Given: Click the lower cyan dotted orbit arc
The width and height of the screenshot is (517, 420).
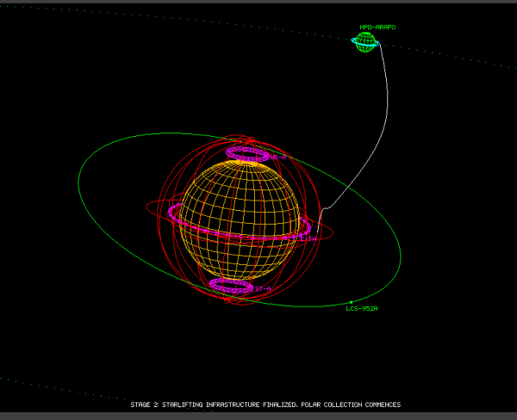Looking at the screenshot, I should (x=99, y=395).
